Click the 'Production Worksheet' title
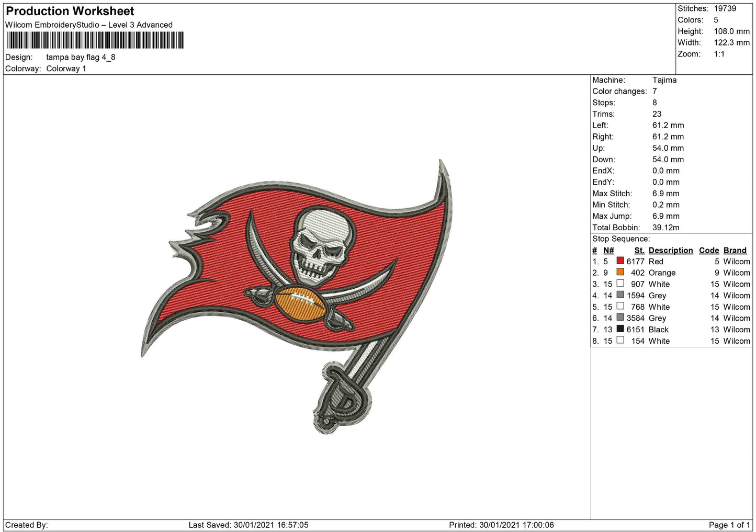The image size is (756, 532). pyautogui.click(x=70, y=11)
